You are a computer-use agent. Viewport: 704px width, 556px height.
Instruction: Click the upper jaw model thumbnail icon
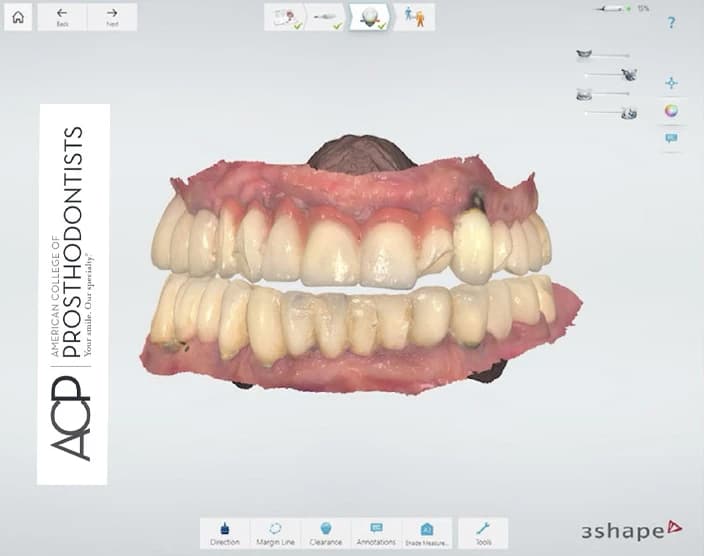click(584, 54)
